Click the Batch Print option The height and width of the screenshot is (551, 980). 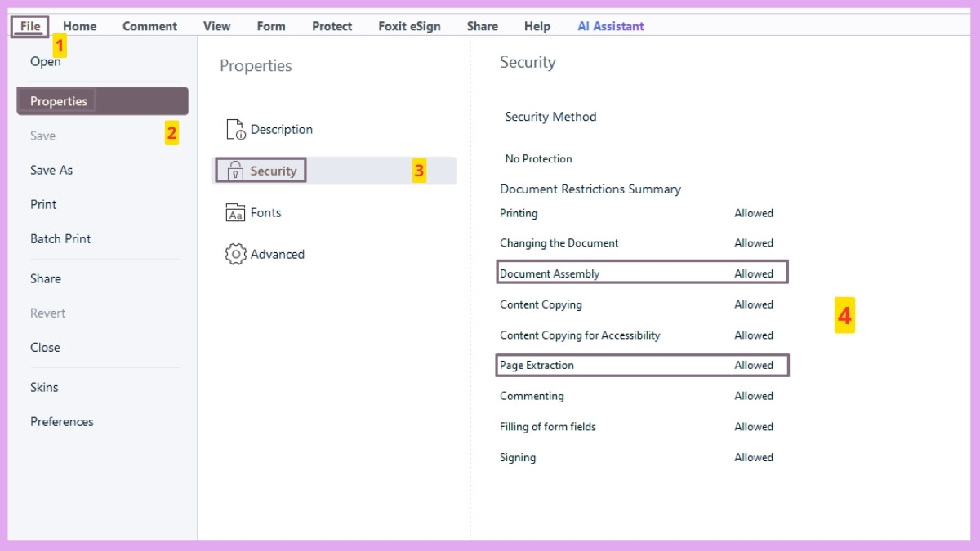click(x=60, y=238)
